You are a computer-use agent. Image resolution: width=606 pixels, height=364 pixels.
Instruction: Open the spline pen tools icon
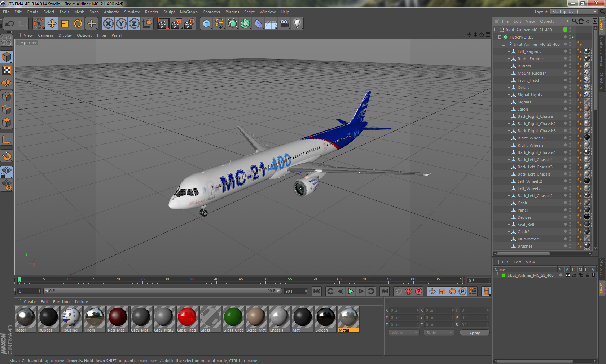click(219, 24)
